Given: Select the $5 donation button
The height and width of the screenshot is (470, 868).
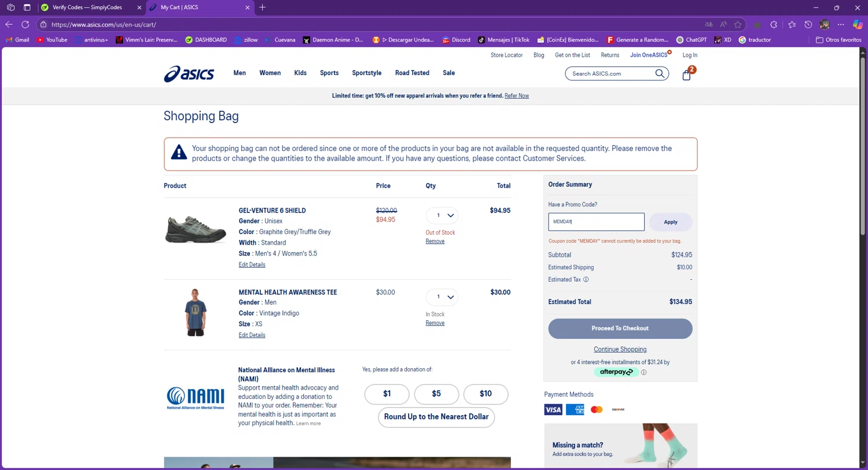Looking at the screenshot, I should pos(436,394).
